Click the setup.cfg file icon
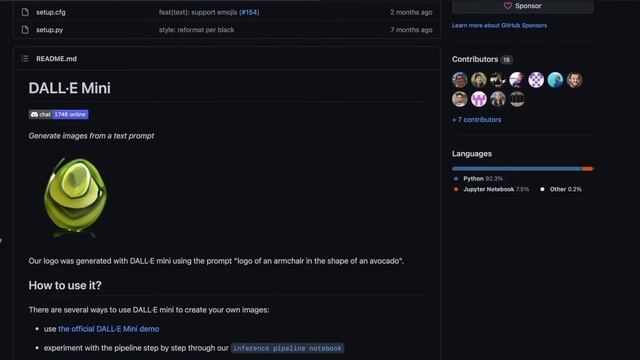The width and height of the screenshot is (640, 360). (x=25, y=12)
